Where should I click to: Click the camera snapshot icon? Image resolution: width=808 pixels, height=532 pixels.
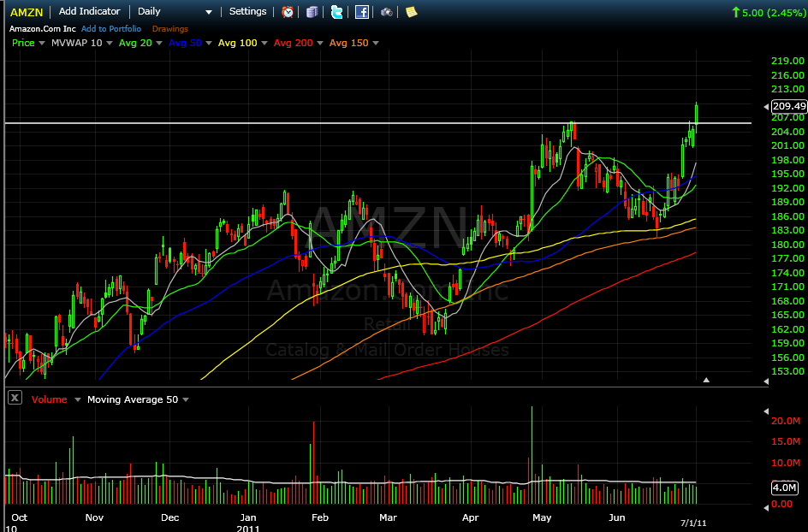click(x=387, y=12)
